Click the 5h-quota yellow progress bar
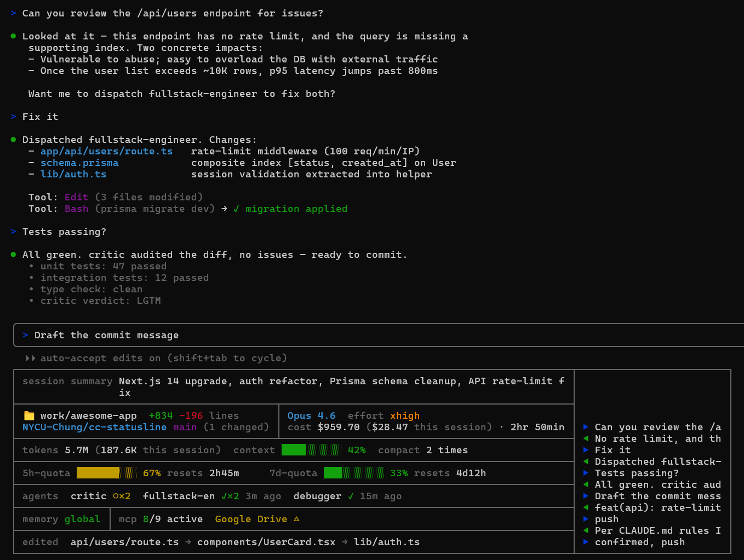Viewport: 744px width, 560px height. pyautogui.click(x=106, y=473)
